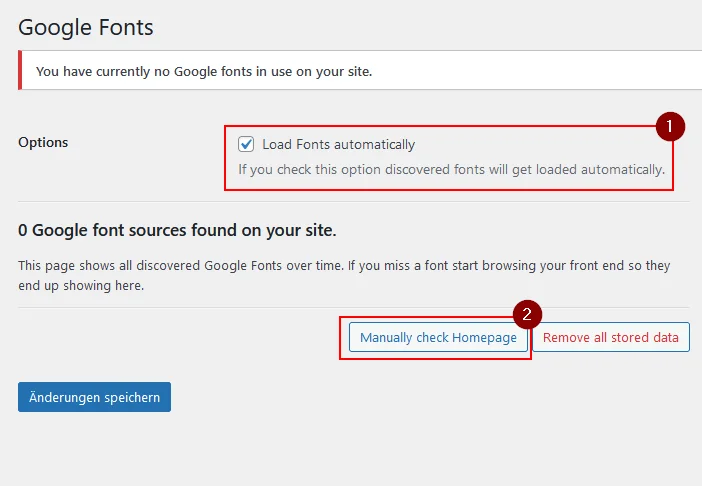The image size is (702, 486).
Task: Click the "Load Fonts automatically" label text
Action: 338,145
